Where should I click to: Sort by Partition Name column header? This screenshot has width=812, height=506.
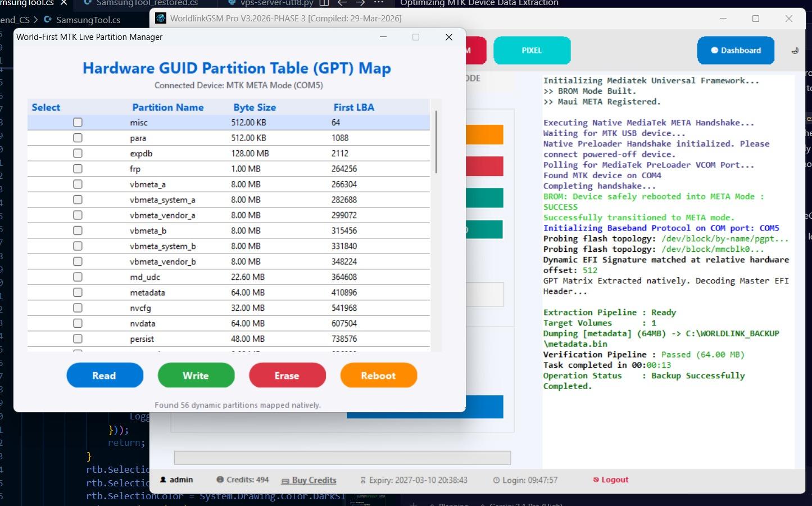pyautogui.click(x=167, y=107)
